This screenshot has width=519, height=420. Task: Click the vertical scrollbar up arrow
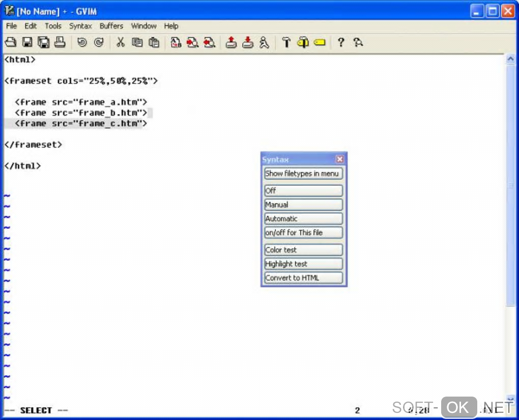click(510, 59)
